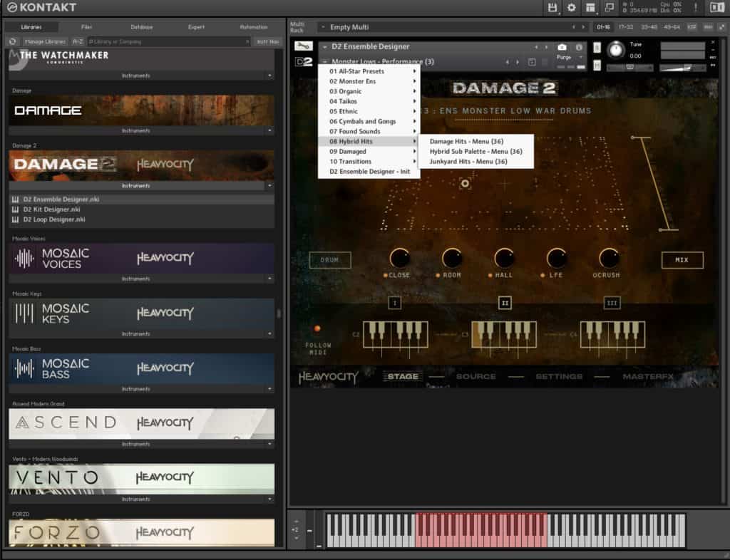Click the save snapshot icon
730x560 pixels.
coord(532,62)
